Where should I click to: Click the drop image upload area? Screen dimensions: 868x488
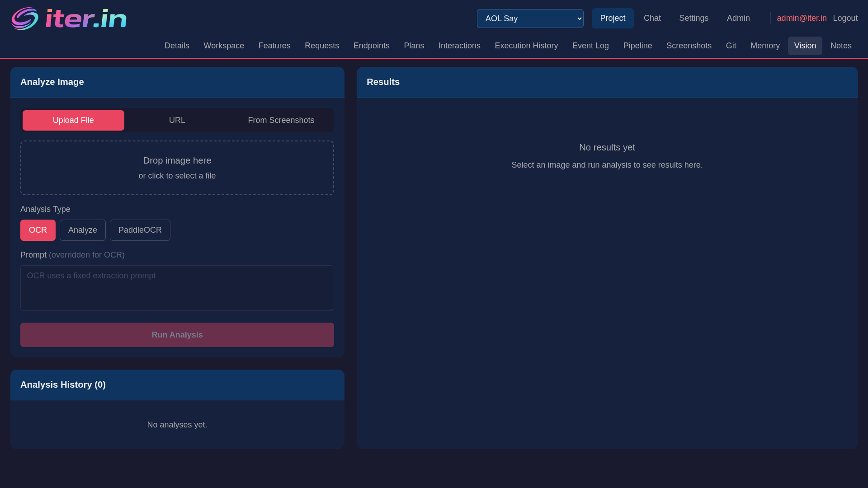point(177,168)
